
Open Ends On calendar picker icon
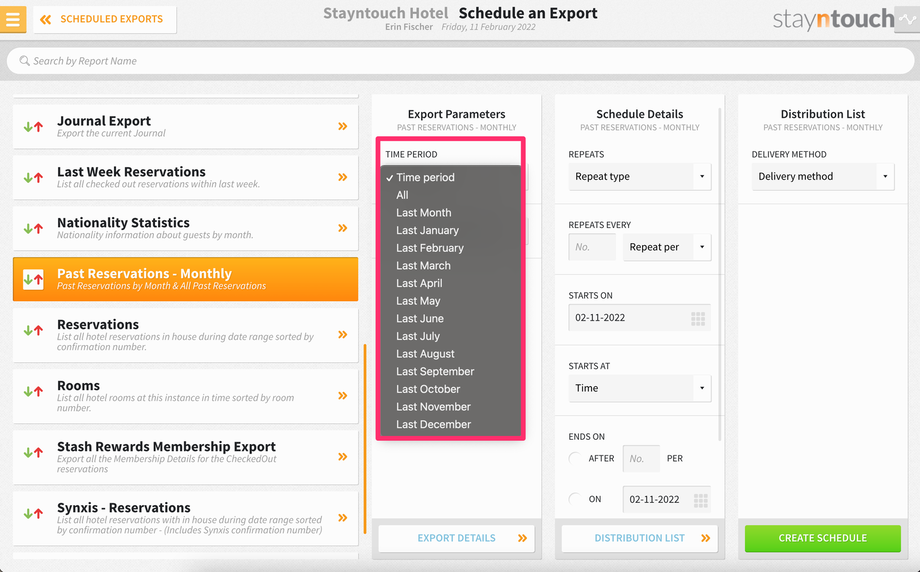[701, 500]
